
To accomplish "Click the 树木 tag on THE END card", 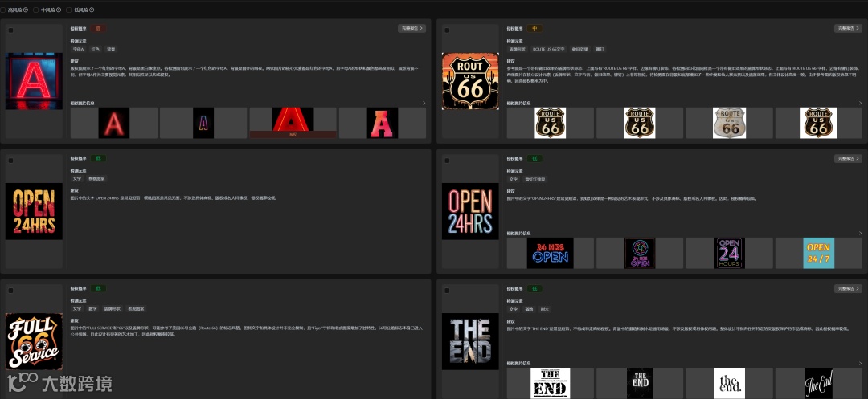I will point(545,309).
